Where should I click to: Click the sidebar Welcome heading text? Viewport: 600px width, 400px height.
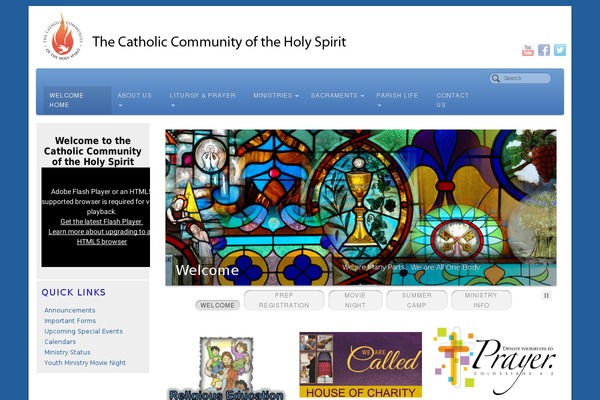coord(93,151)
